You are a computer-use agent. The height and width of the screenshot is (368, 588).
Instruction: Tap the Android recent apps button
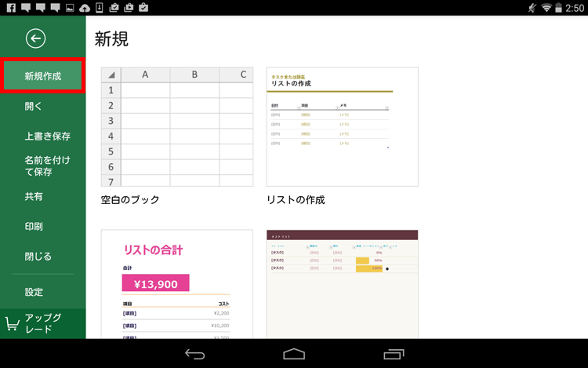pyautogui.click(x=394, y=354)
